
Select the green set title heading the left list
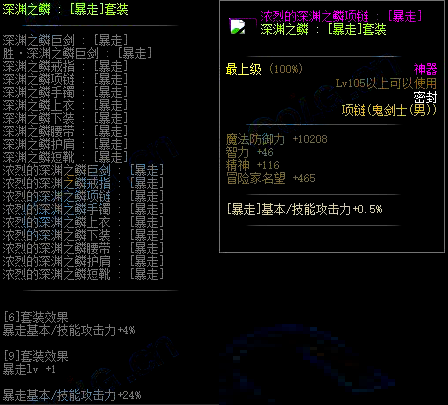65,9
